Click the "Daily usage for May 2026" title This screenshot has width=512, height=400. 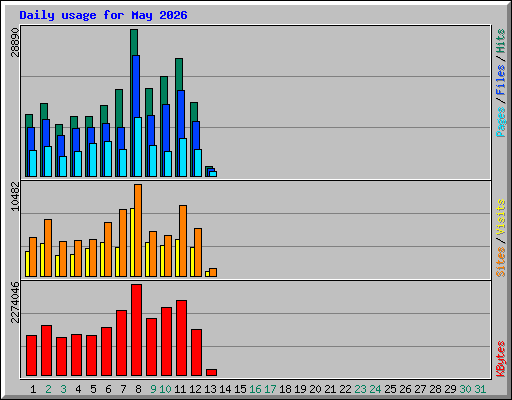(103, 15)
